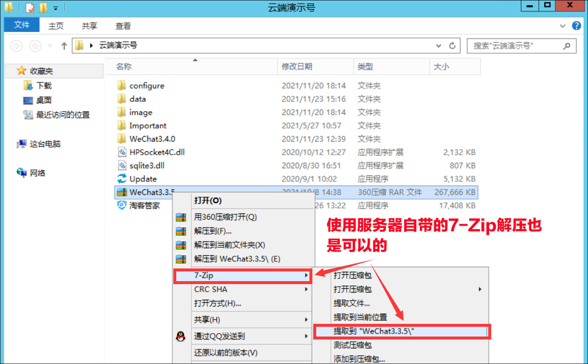Image resolution: width=588 pixels, height=364 pixels.
Task: Open the address bar history dropdown
Action: click(x=439, y=46)
